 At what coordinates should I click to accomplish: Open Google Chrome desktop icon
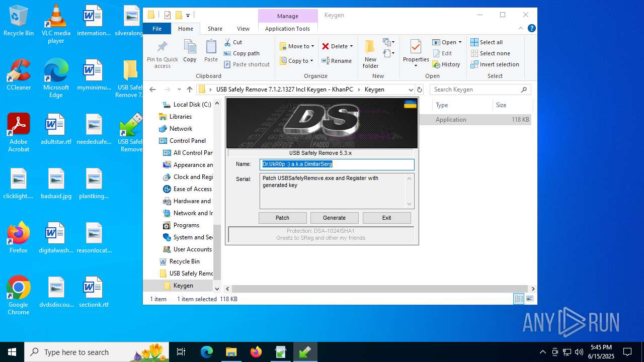(19, 296)
